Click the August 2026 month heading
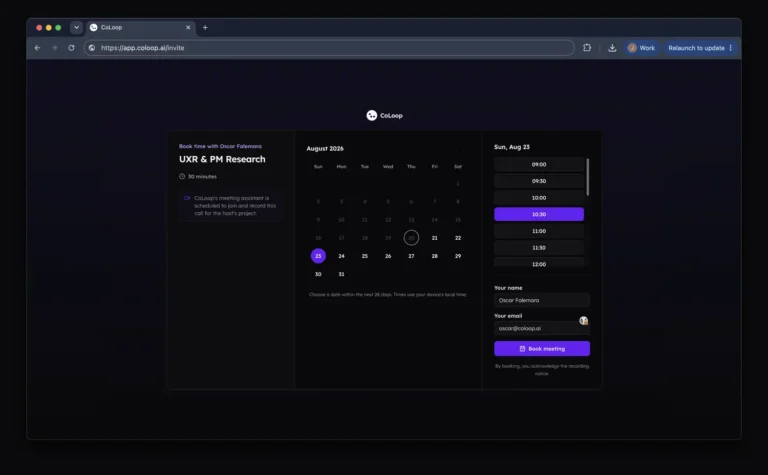Image resolution: width=768 pixels, height=475 pixels. 325,148
